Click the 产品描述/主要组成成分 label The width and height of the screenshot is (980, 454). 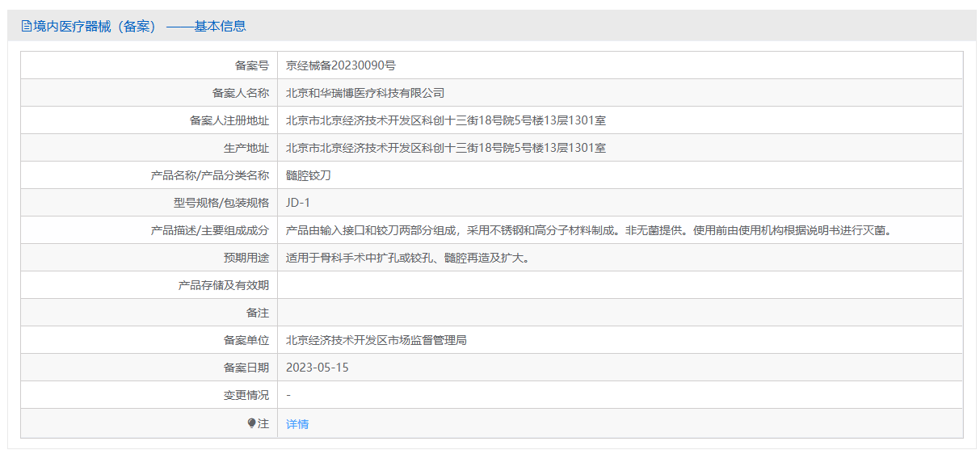coord(210,230)
